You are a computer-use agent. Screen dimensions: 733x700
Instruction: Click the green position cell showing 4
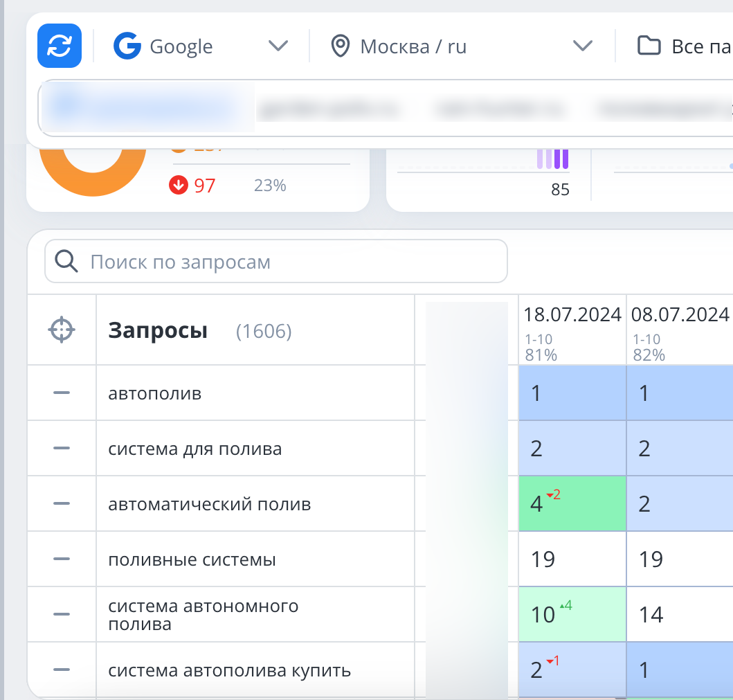pos(572,503)
